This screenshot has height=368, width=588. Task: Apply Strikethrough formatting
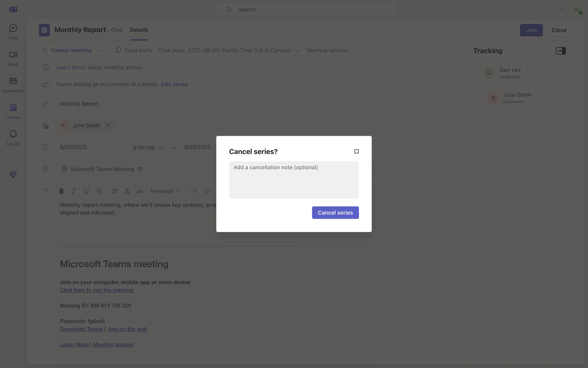(x=99, y=191)
